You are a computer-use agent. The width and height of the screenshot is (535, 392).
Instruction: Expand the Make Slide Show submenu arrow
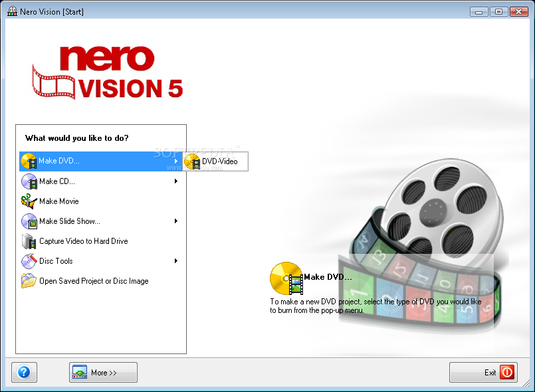[x=176, y=221]
